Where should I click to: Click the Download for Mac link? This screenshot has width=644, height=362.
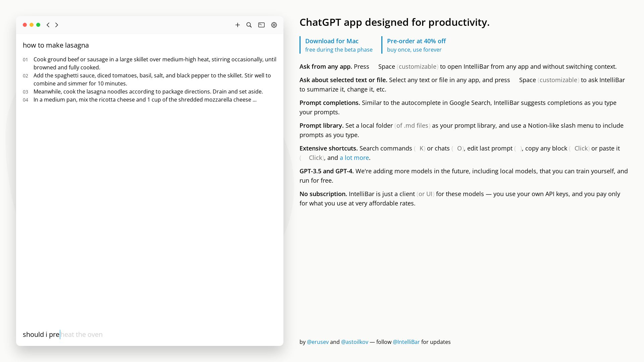(331, 41)
